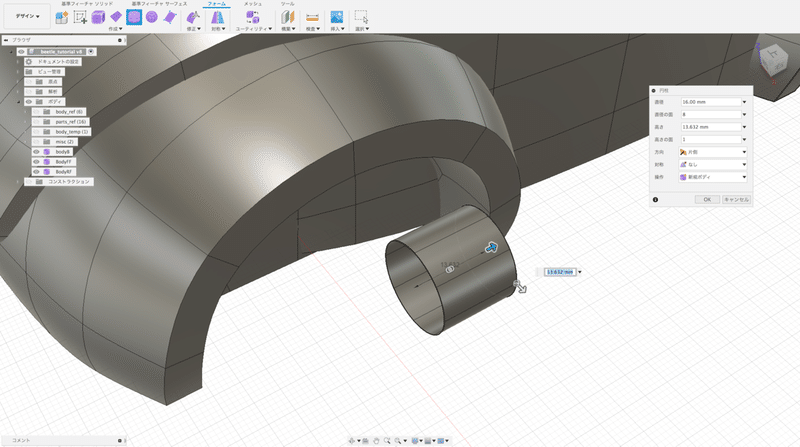Image resolution: width=800 pixels, height=447 pixels.
Task: Click the Symmetry (対称) toolbar icon
Action: pos(218,17)
